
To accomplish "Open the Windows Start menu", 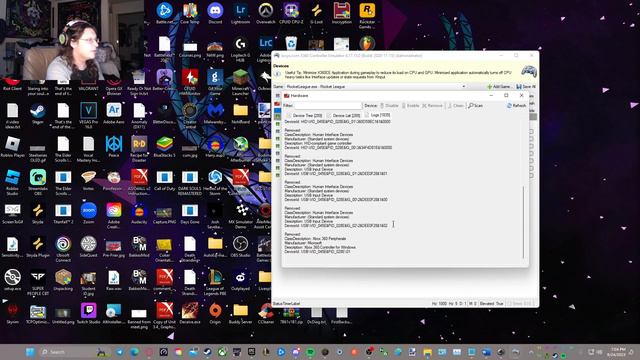I will tap(30, 352).
